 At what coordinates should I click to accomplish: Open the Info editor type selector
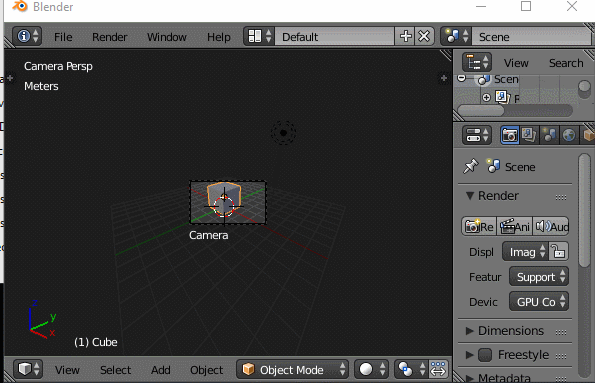(x=27, y=36)
